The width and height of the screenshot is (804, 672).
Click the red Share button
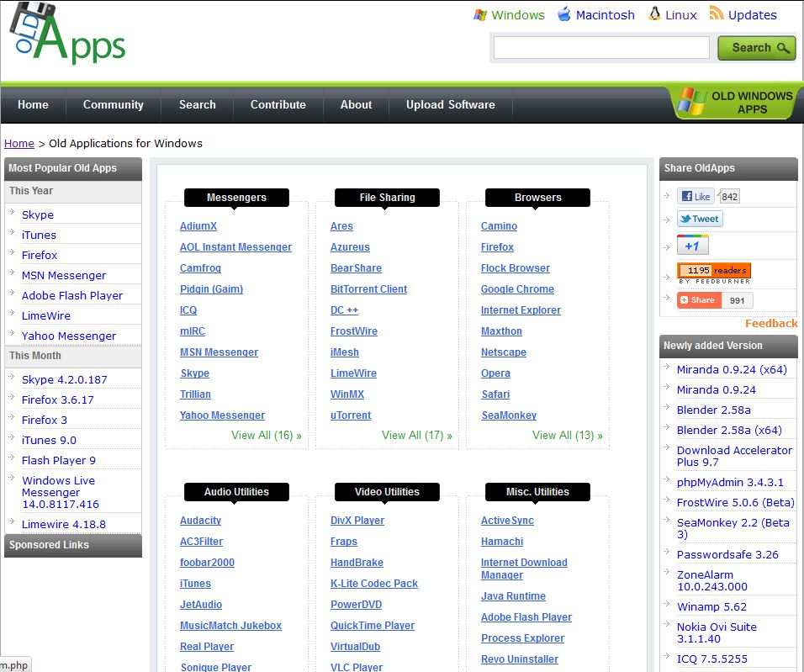[x=697, y=299]
